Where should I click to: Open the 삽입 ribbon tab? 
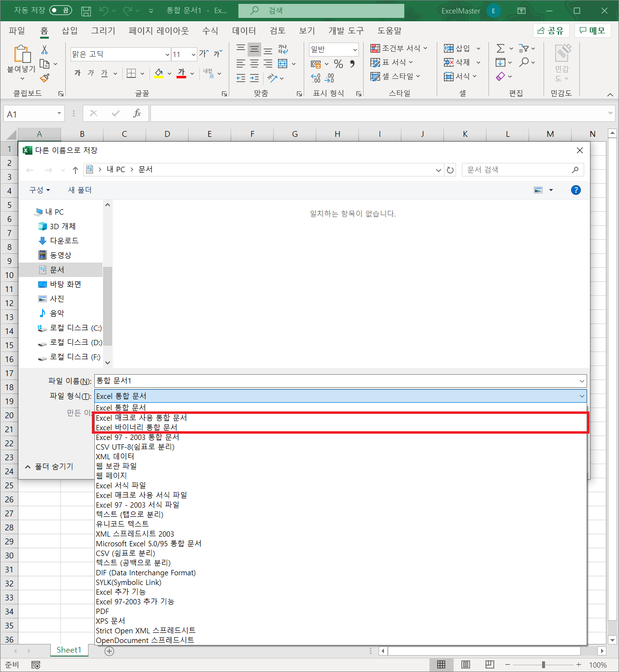point(70,30)
